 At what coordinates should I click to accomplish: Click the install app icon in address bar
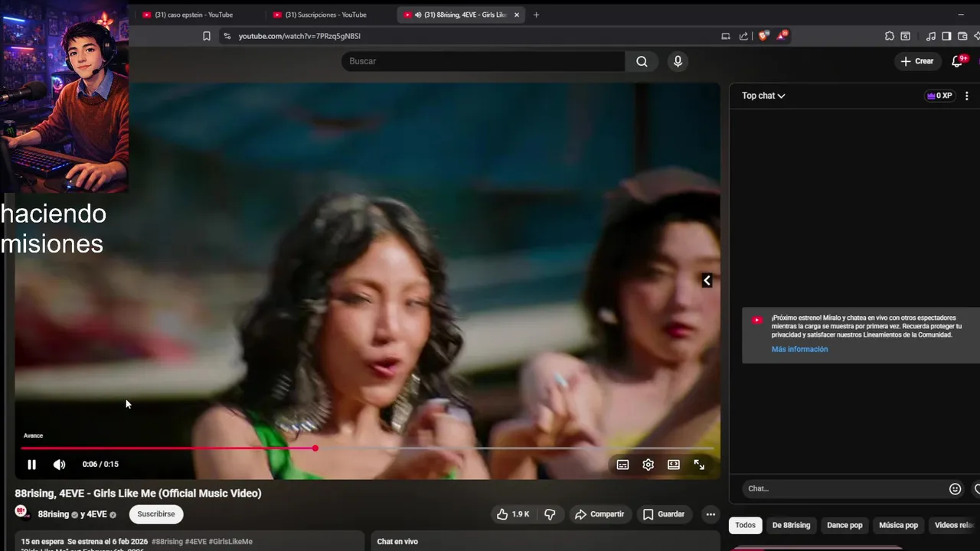pyautogui.click(x=725, y=36)
